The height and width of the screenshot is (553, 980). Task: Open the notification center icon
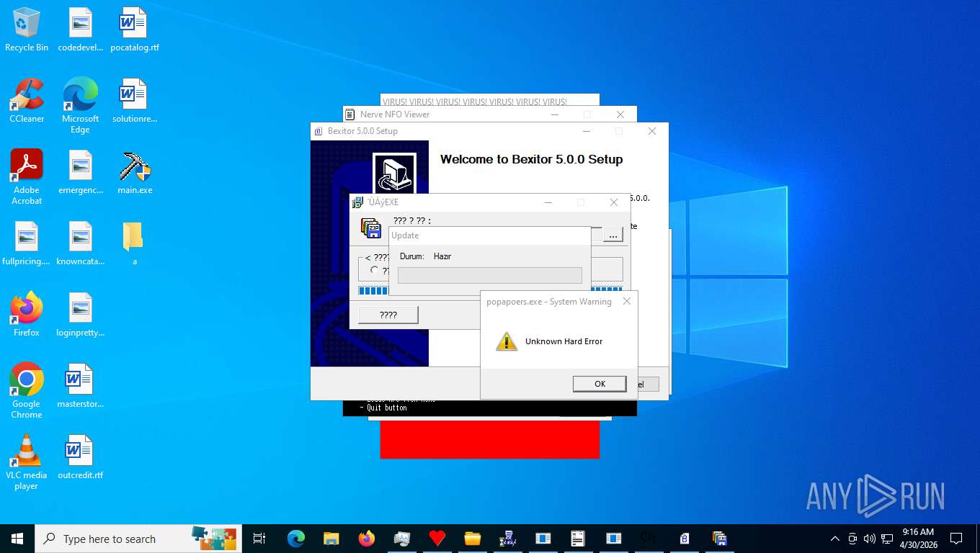(x=956, y=539)
